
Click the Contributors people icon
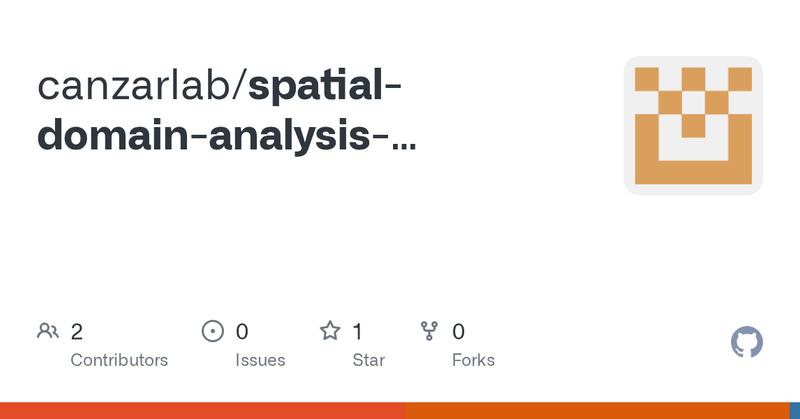(x=48, y=331)
